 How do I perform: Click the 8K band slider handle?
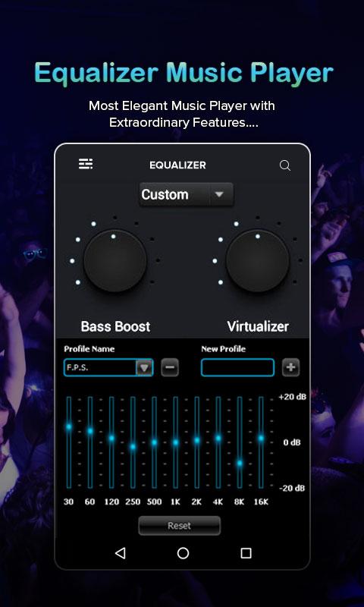(240, 463)
